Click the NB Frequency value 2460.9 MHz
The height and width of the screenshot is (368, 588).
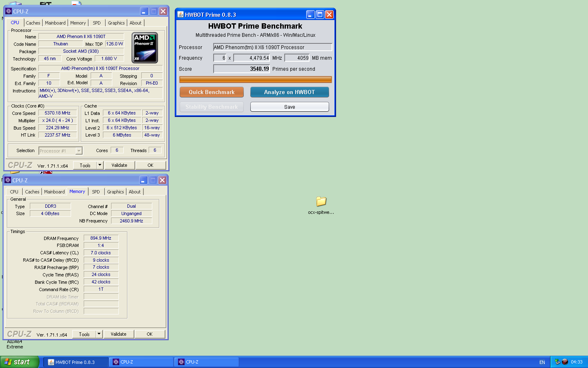pyautogui.click(x=131, y=221)
